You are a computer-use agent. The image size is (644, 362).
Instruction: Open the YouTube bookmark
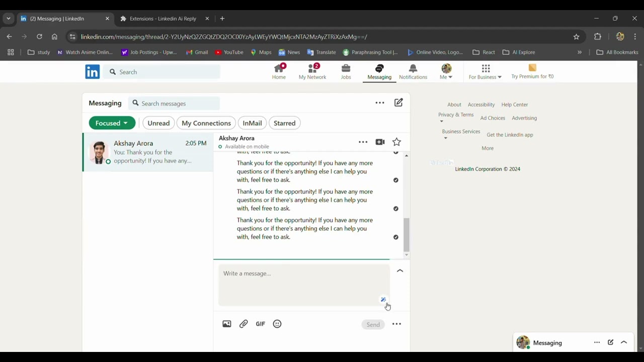(229, 52)
